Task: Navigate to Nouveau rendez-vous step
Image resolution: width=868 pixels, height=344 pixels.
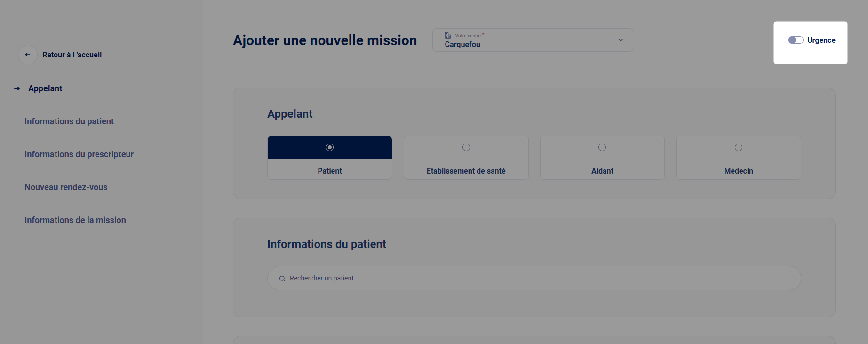Action: pyautogui.click(x=66, y=187)
